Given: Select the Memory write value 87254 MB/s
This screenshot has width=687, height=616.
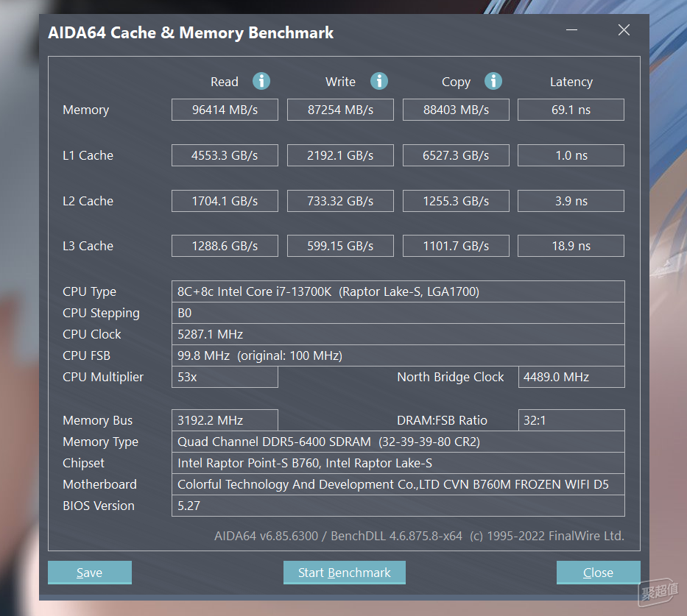Looking at the screenshot, I should [x=340, y=110].
